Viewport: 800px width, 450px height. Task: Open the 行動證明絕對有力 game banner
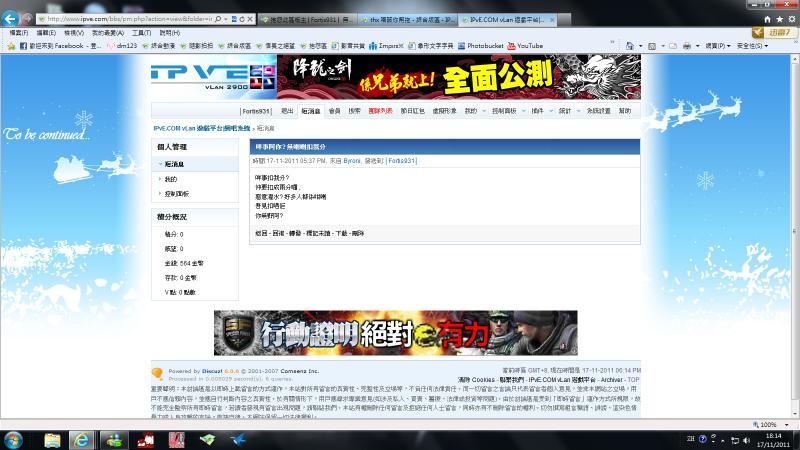pos(395,333)
